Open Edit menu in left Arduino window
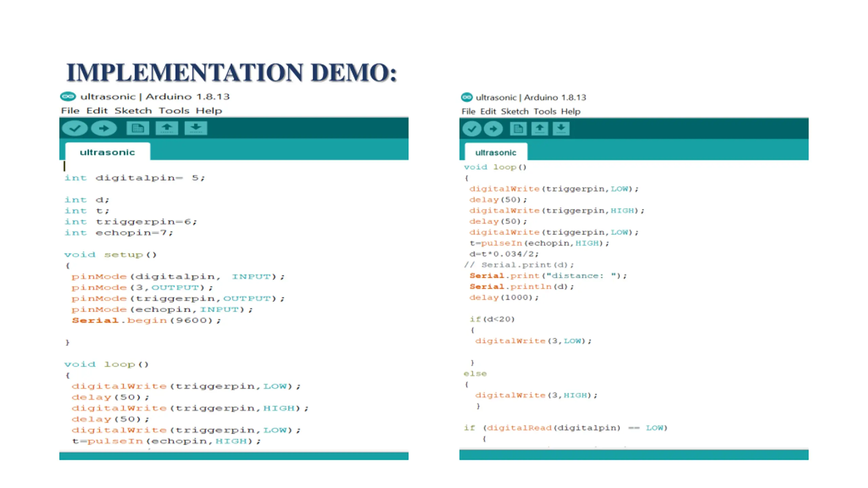Screen dimensions: 868x488 click(x=97, y=111)
